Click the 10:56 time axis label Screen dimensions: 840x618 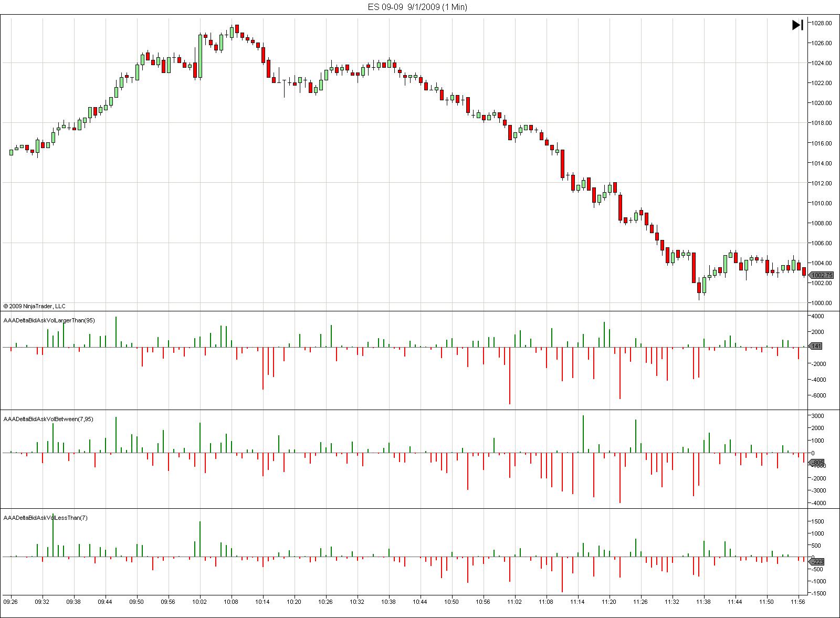tap(483, 602)
